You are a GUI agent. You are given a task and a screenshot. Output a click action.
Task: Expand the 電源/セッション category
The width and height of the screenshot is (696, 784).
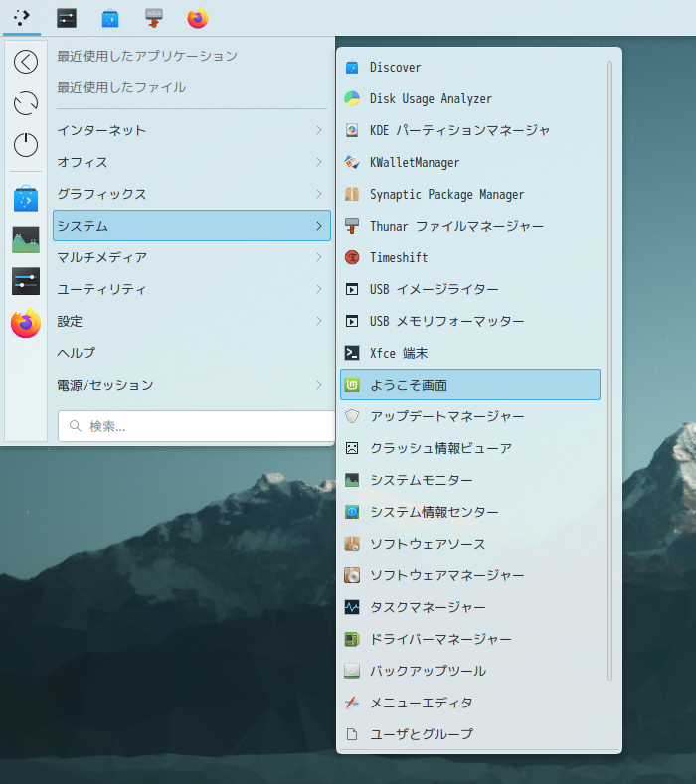[x=192, y=385]
